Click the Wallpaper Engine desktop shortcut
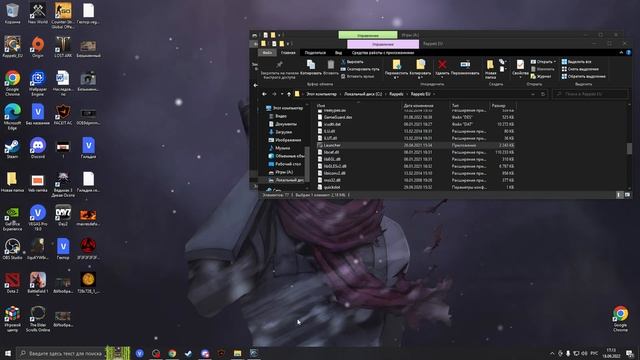 coord(38,83)
